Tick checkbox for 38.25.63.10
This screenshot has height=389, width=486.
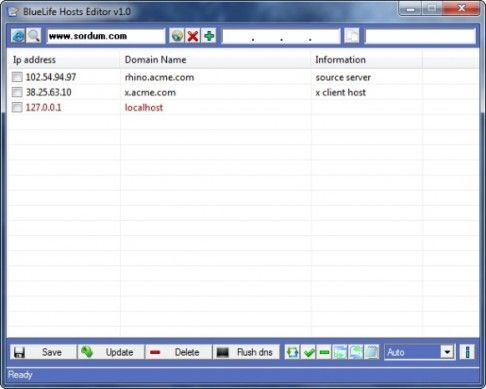tap(17, 92)
